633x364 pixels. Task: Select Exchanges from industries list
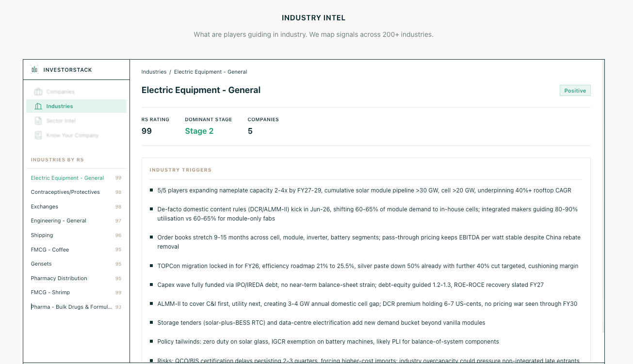point(76,206)
